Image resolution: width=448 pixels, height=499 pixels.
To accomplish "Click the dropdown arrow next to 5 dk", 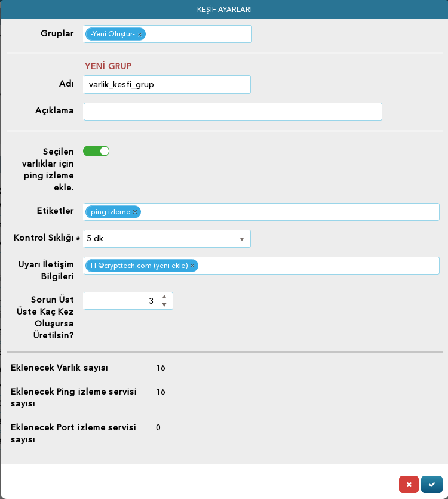I will point(242,239).
